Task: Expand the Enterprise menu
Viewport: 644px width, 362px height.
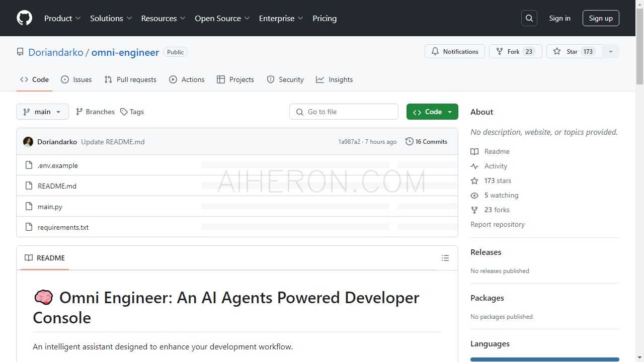Action: click(x=281, y=18)
